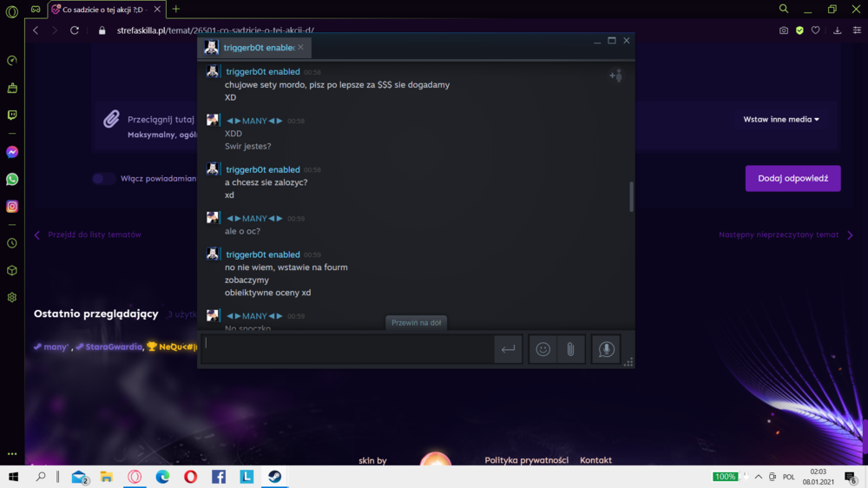This screenshot has height=488, width=868.
Task: Expand the Wstaw inne media dropdown
Action: [x=780, y=119]
